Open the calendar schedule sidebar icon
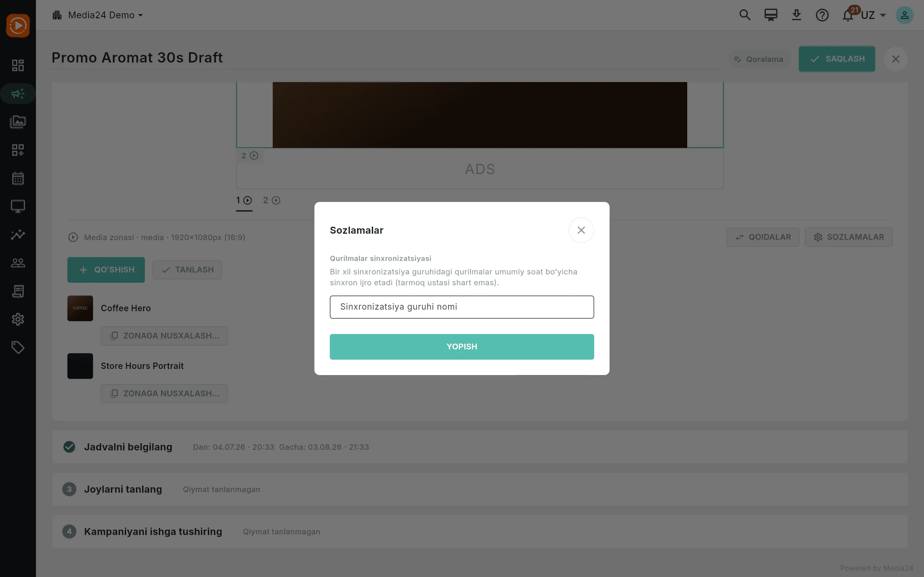The height and width of the screenshot is (577, 924). click(18, 178)
